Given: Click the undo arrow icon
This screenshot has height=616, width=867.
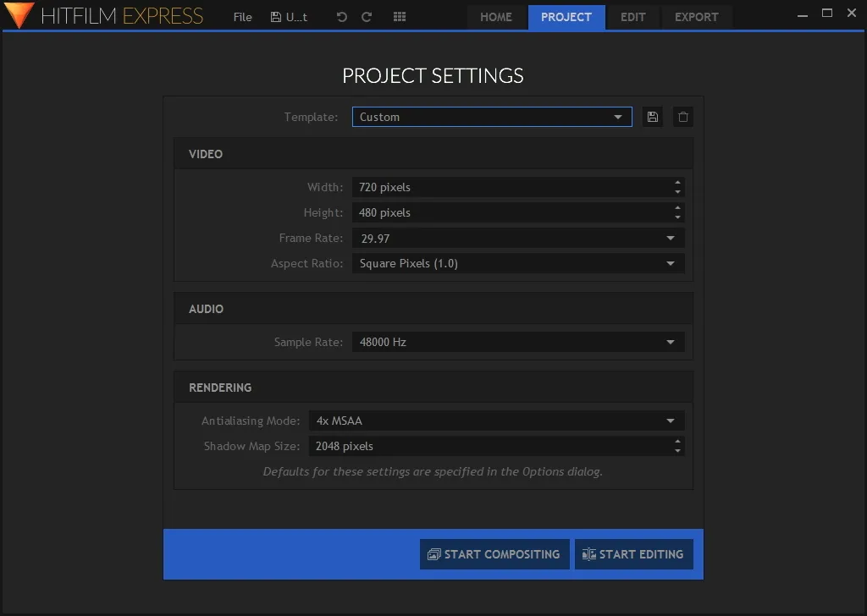Looking at the screenshot, I should [342, 17].
